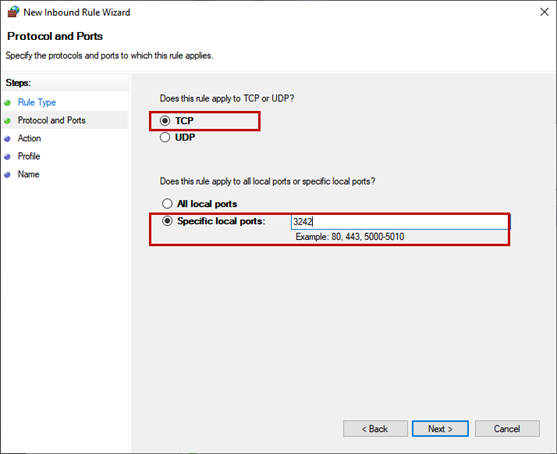Click the purple bullet beside Profile
Screen dimensions: 557x454
coord(7,157)
